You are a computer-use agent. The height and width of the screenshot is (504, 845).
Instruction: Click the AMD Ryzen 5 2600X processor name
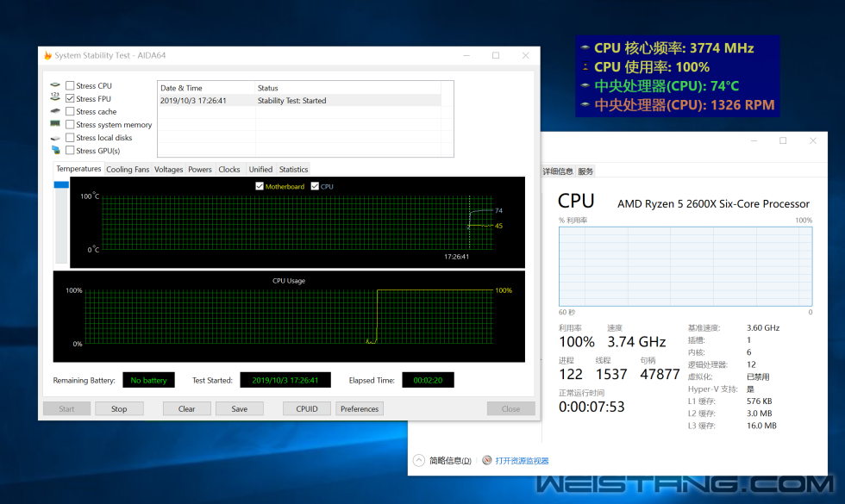pyautogui.click(x=714, y=204)
